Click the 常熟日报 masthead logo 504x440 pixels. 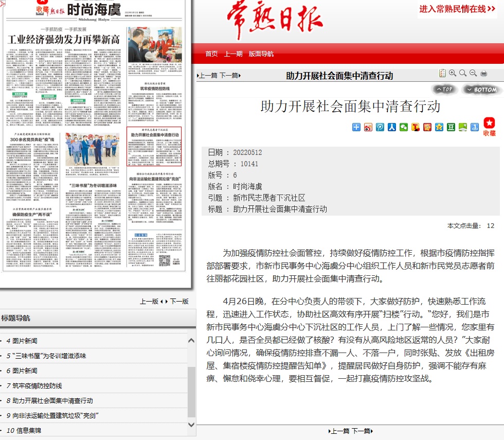tap(275, 20)
